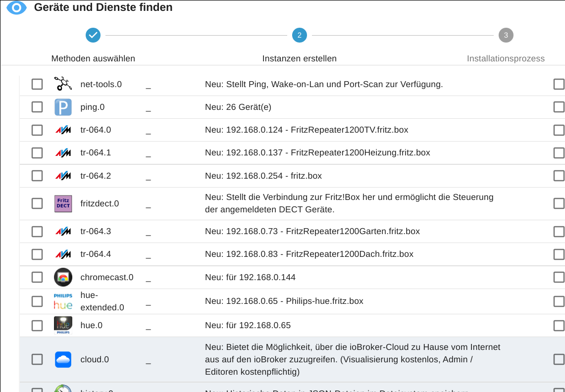Enable the checkbox left of ping.0
The image size is (565, 392).
[x=37, y=107]
